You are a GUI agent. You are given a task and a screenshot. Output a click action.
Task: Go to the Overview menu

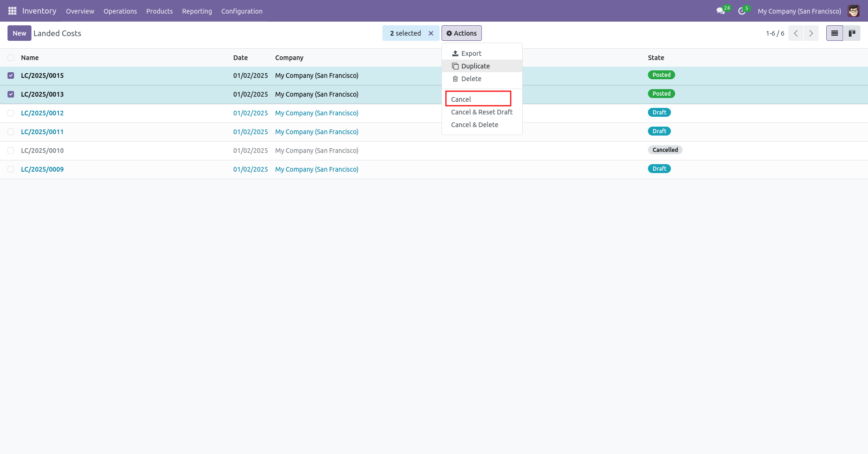click(x=80, y=11)
